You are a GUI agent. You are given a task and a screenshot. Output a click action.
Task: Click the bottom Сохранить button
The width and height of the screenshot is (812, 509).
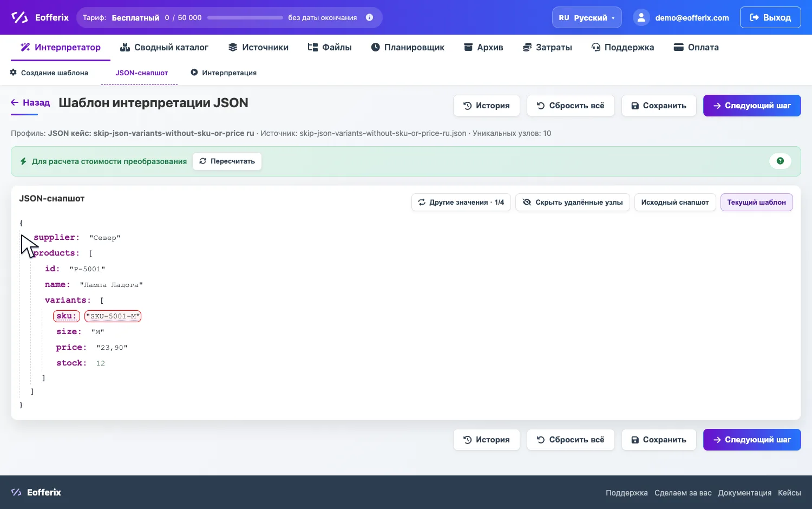click(659, 440)
